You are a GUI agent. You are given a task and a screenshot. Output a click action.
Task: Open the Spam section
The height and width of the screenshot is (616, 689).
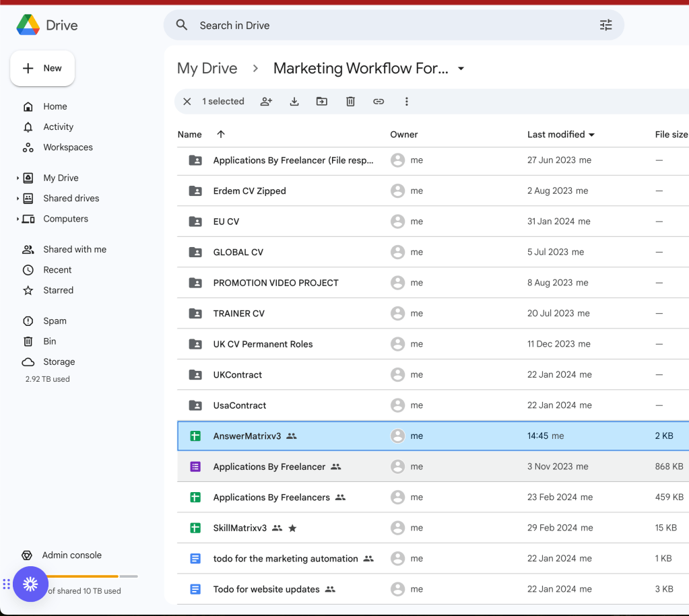pyautogui.click(x=55, y=321)
